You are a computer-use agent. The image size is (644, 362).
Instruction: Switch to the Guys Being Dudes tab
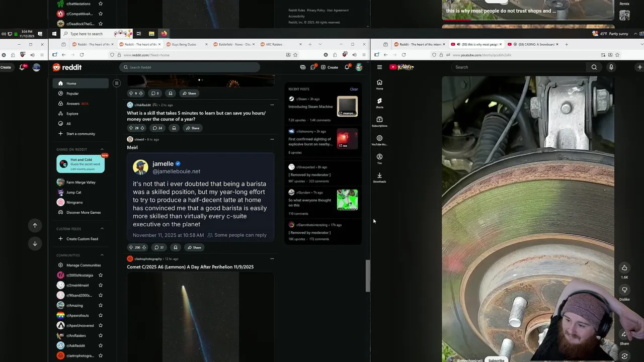(187, 44)
